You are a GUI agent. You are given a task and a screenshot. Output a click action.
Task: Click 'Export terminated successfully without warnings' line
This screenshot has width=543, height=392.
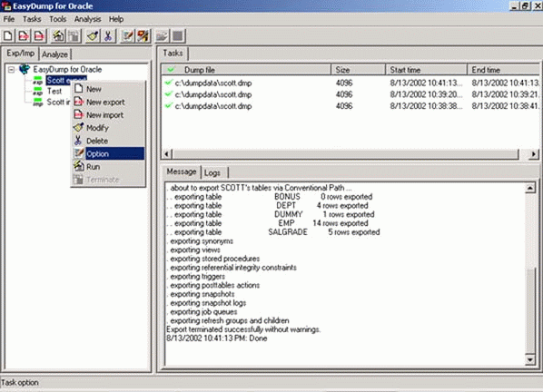[243, 329]
